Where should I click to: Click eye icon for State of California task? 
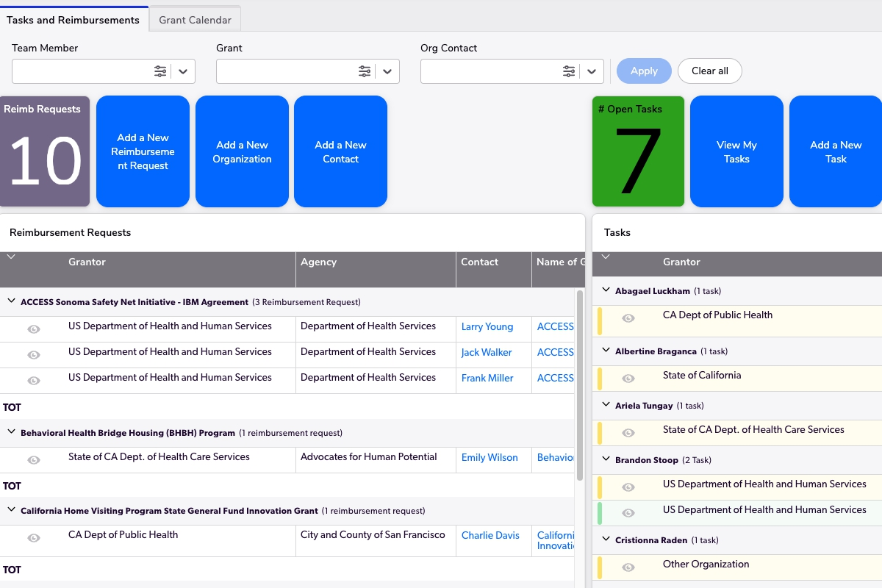[628, 379]
